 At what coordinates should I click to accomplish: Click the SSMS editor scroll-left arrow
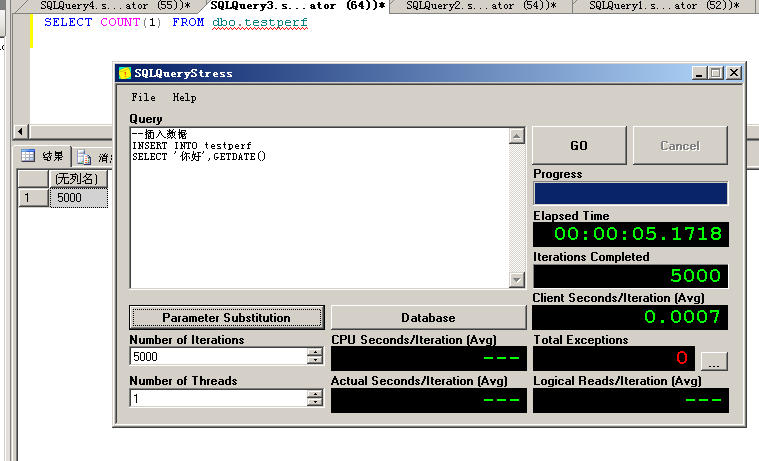(x=20, y=131)
